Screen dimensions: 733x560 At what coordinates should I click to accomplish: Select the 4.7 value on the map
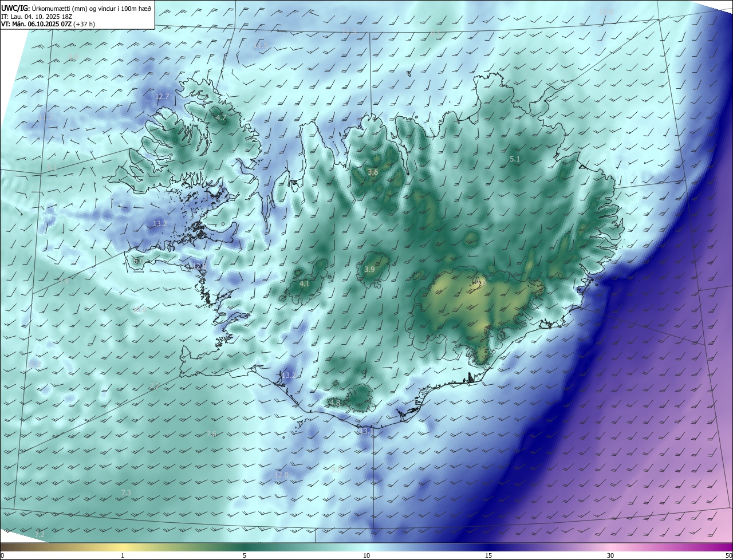220,117
